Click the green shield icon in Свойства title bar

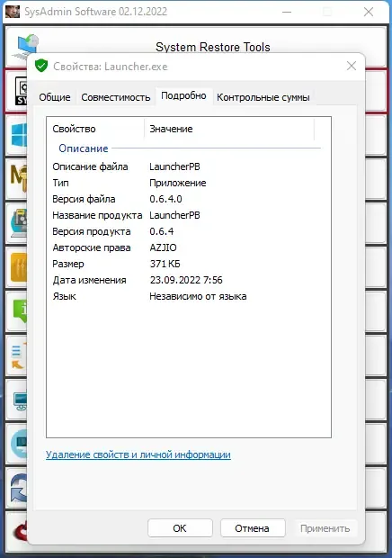coord(41,66)
